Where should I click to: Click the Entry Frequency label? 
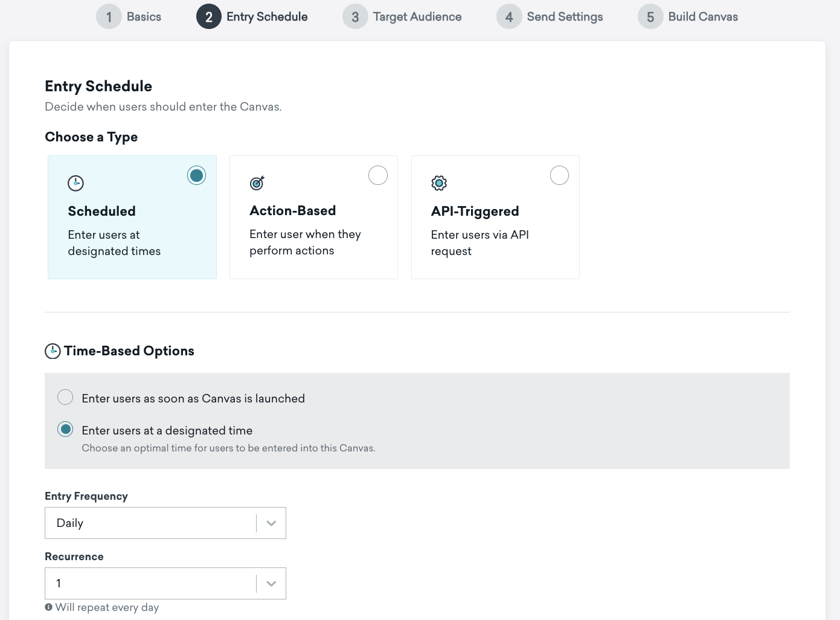[86, 496]
